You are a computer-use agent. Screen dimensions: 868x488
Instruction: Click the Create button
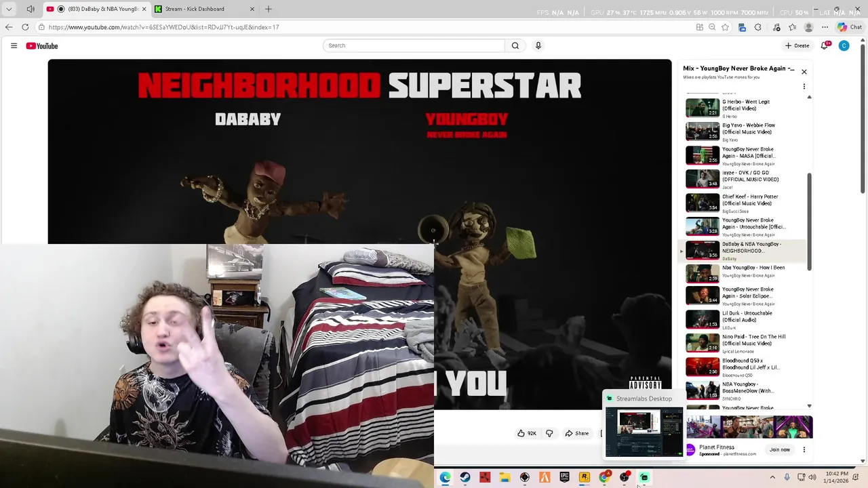(x=797, y=45)
